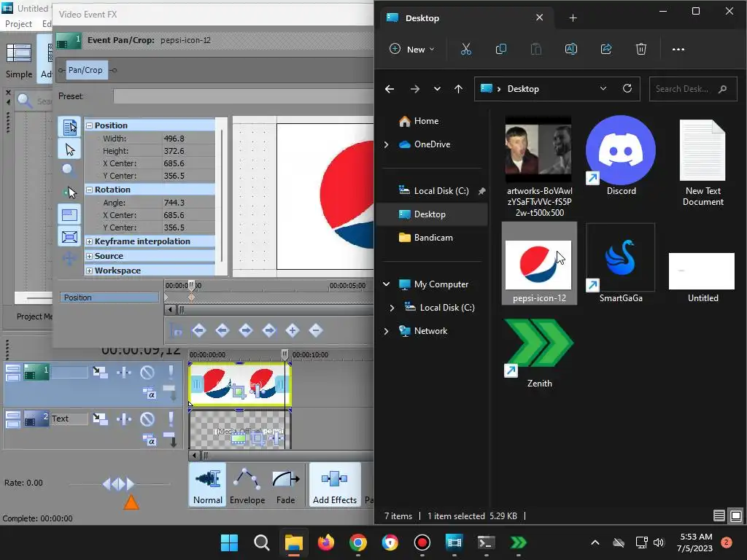This screenshot has width=747, height=560.
Task: Click the Copy icon in File Explorer
Action: [x=500, y=49]
